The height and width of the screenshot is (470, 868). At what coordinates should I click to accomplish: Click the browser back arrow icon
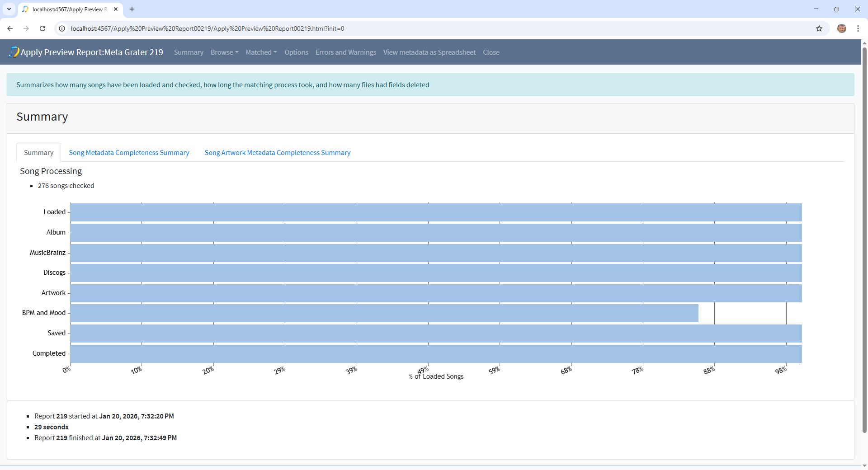(10, 28)
